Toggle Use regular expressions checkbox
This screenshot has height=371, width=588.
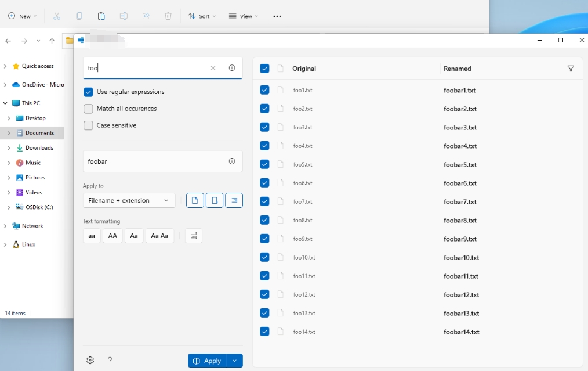coord(88,92)
